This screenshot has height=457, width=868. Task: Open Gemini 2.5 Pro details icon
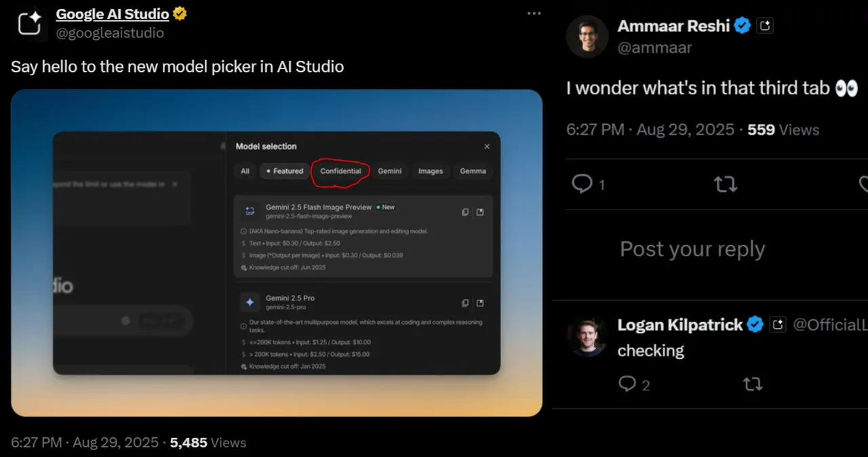click(x=480, y=303)
